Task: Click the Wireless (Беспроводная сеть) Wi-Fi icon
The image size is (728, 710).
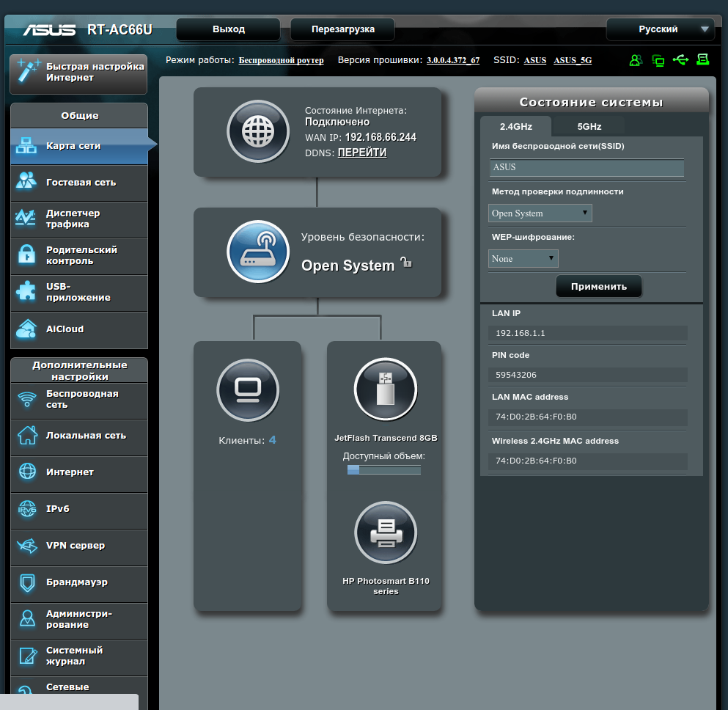Action: pyautogui.click(x=27, y=399)
